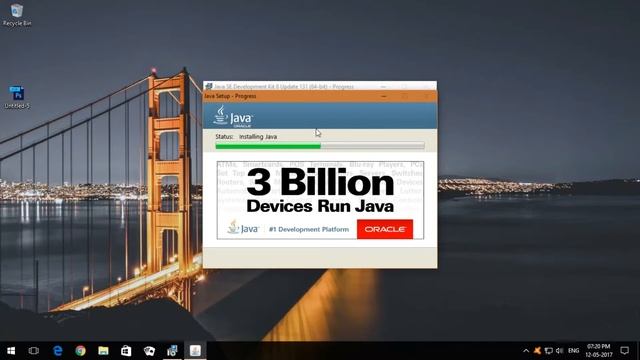640x360 pixels.
Task: Open the volume speaker tray icon
Action: point(560,351)
